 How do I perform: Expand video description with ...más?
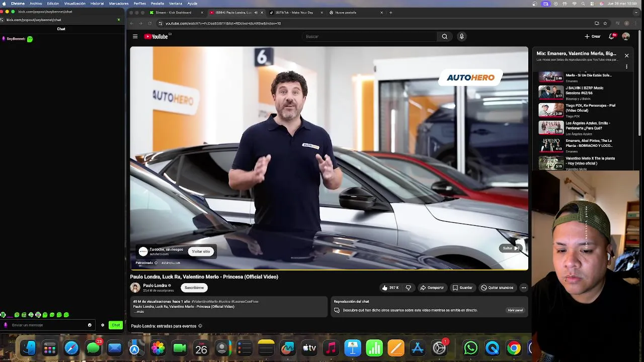pyautogui.click(x=138, y=312)
